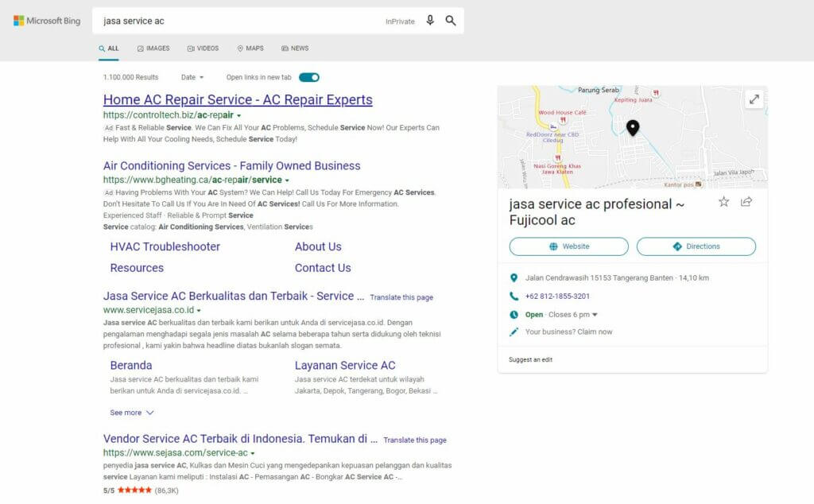The width and height of the screenshot is (814, 504).
Task: Click the Microsoft Bing logo
Action: (x=47, y=21)
